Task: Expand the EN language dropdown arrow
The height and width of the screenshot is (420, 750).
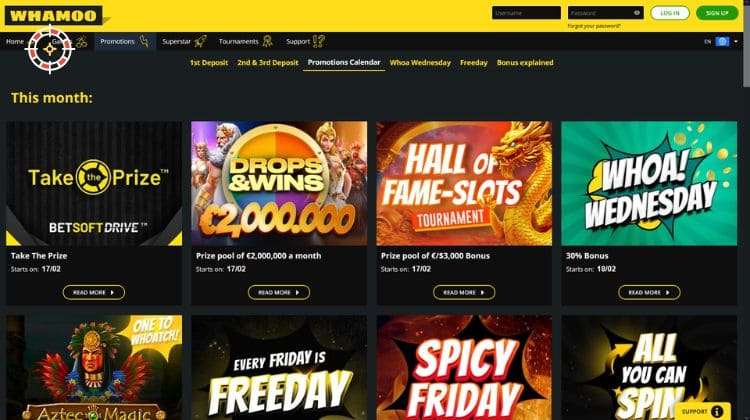Action: pyautogui.click(x=736, y=42)
